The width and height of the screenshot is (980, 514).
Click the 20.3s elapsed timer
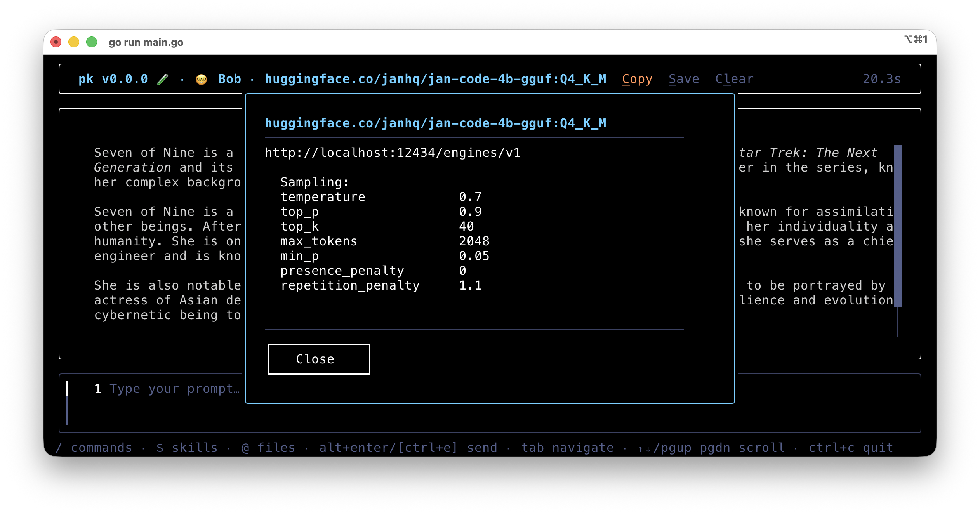pyautogui.click(x=881, y=79)
